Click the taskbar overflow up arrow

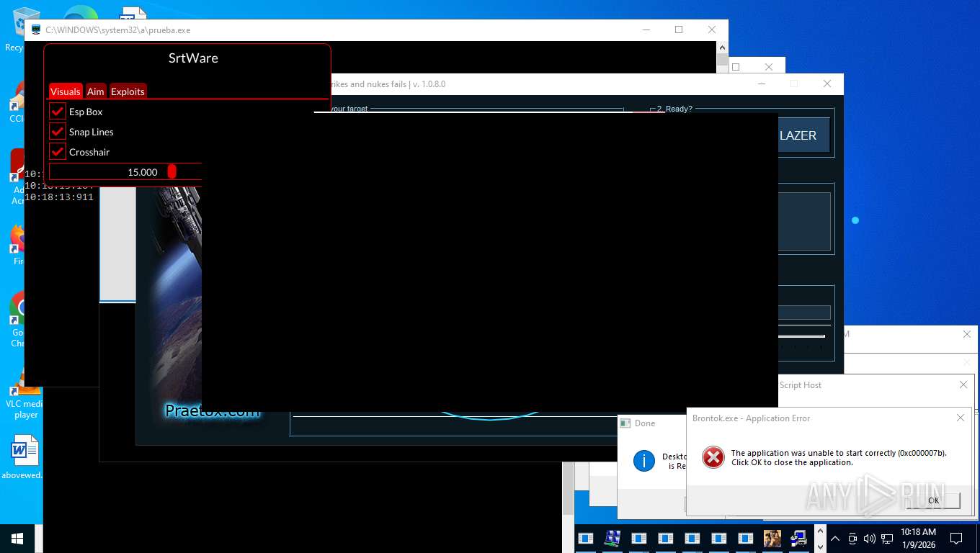pos(819,531)
